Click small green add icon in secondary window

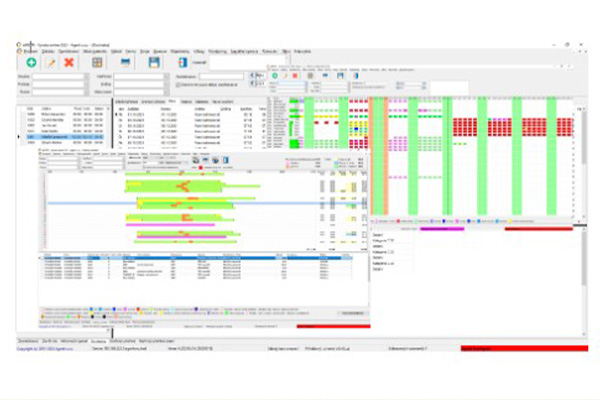click(x=275, y=75)
